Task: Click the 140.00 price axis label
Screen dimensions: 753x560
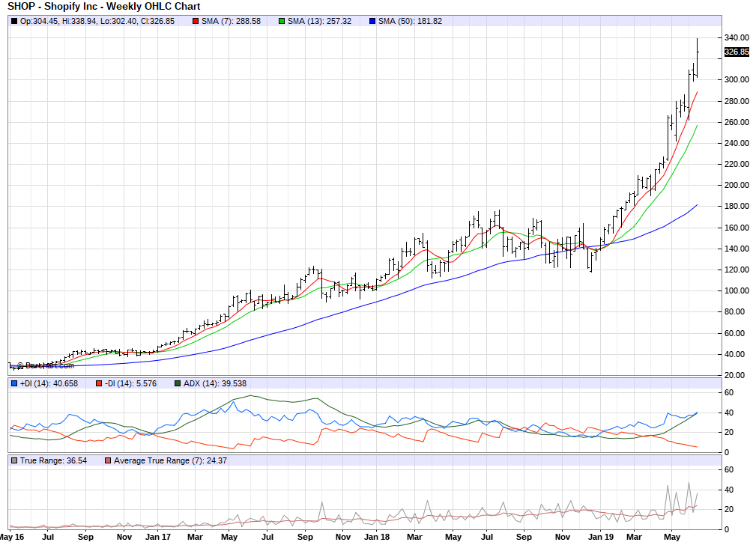Action: (737, 249)
